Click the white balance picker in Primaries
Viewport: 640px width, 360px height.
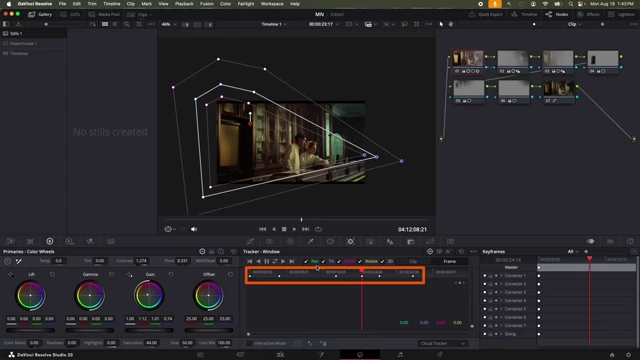(19, 261)
